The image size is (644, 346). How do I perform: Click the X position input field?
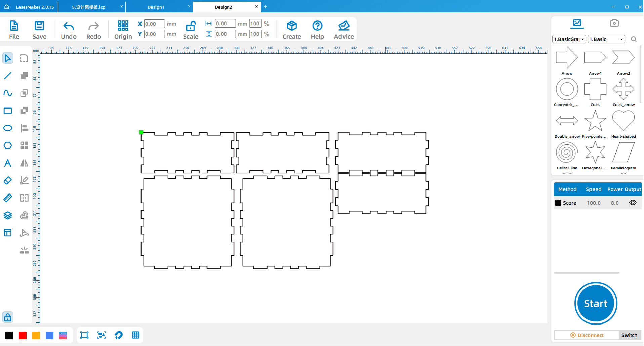(x=154, y=24)
